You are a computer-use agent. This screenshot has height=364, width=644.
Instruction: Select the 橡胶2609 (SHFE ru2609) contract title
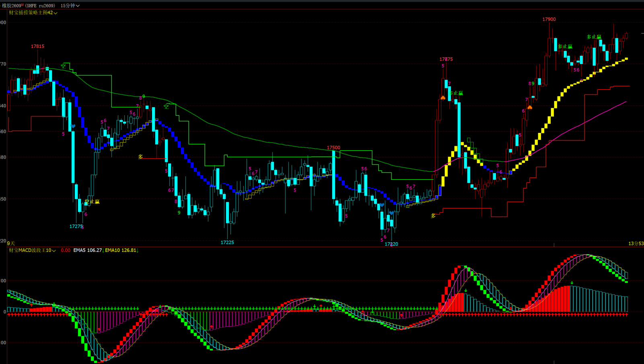coord(29,6)
